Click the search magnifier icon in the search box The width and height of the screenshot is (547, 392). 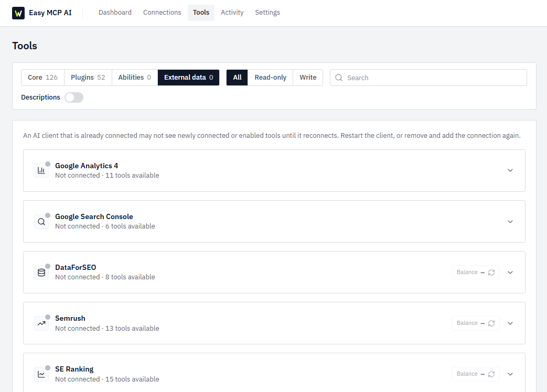(x=339, y=78)
